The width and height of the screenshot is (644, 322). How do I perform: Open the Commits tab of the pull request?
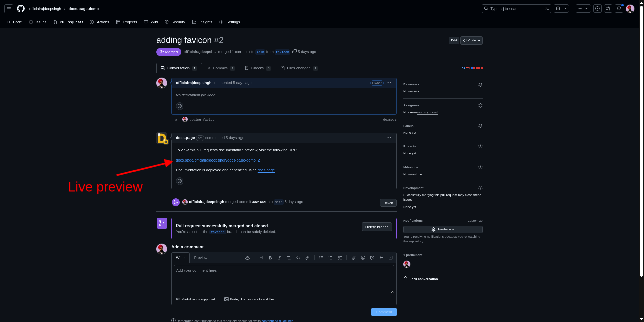pos(221,68)
